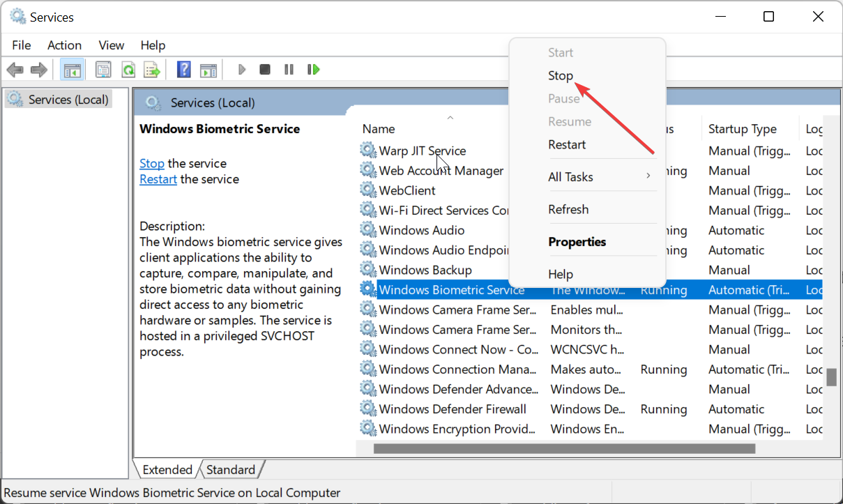Click the gear icon beside Warp JIT Service

[x=367, y=150]
